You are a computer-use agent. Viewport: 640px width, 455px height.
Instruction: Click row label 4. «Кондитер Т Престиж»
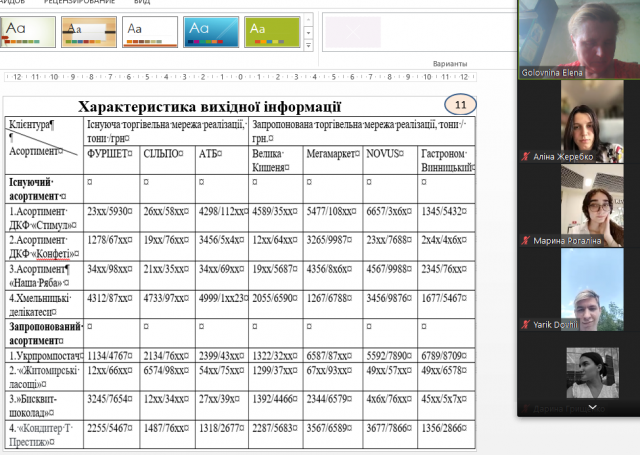click(x=44, y=435)
